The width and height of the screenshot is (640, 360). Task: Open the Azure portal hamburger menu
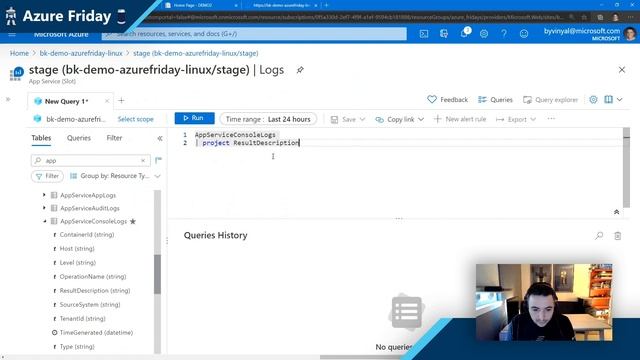(12, 34)
